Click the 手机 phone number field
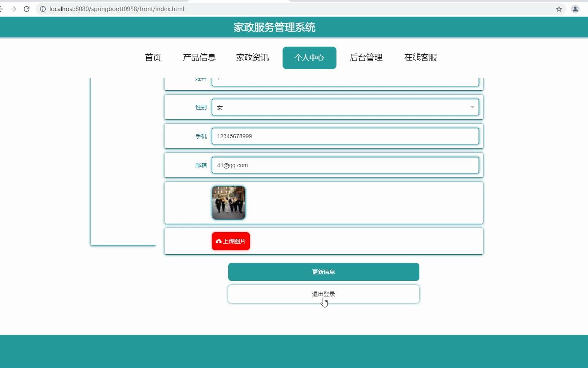This screenshot has width=588, height=368. [345, 136]
